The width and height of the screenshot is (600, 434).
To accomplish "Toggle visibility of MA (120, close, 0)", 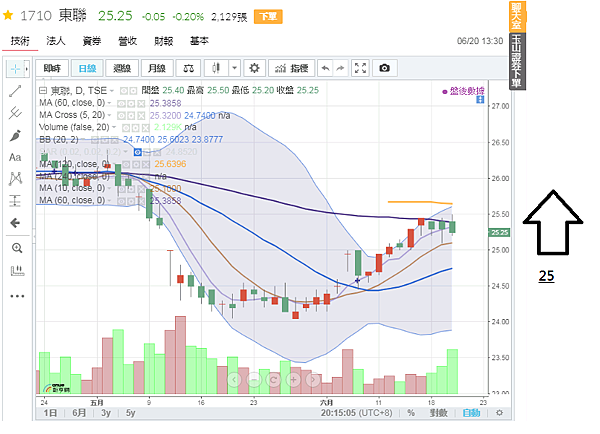I will [x=126, y=164].
